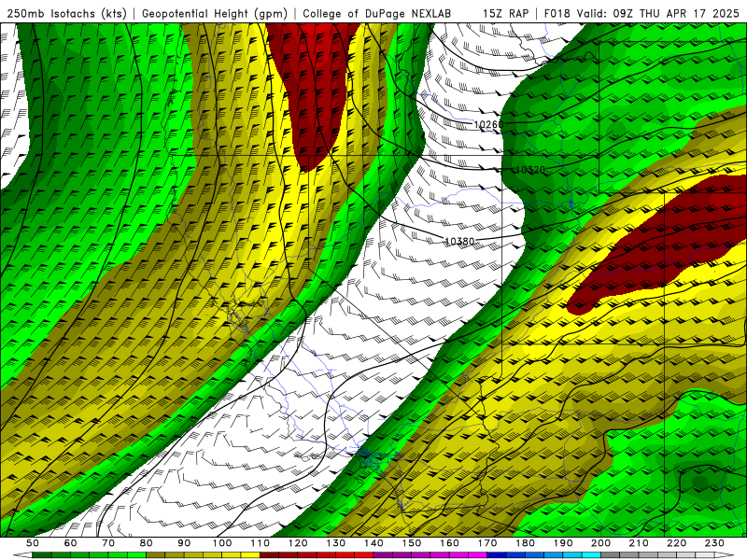747x560 pixels.
Task: Click the 'College of DuPage NEXLAB' label
Action: pyautogui.click(x=377, y=13)
